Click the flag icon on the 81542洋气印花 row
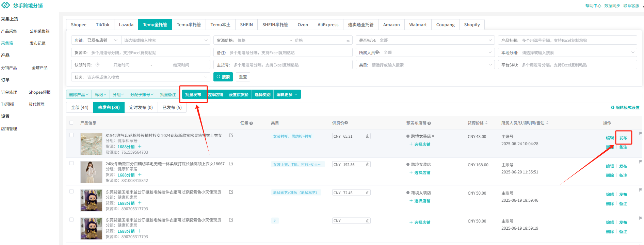644x245 pixels. [x=640, y=134]
